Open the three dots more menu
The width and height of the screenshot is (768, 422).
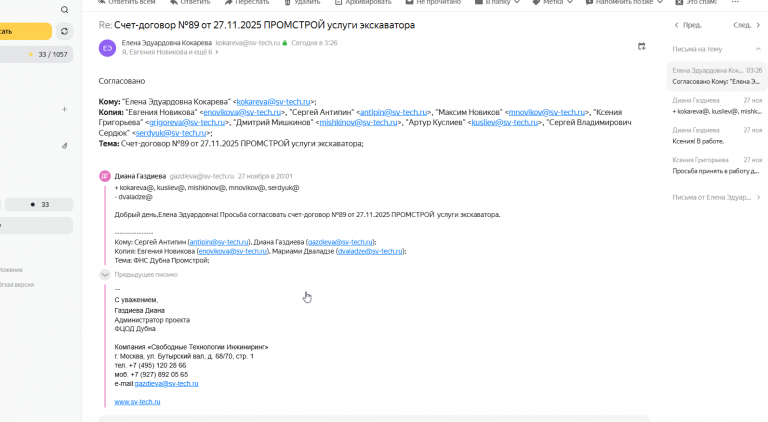pos(735,2)
